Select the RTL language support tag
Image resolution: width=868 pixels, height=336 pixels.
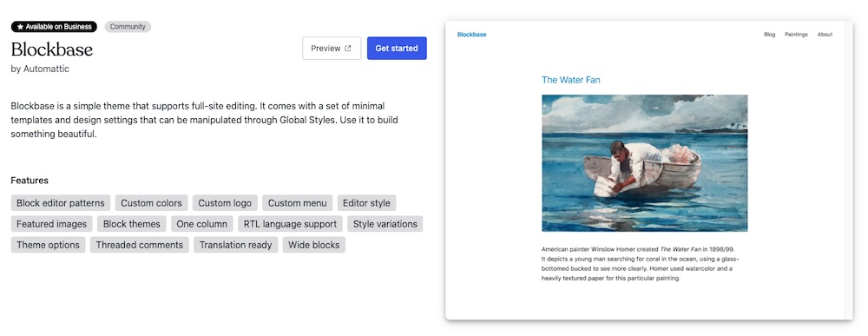290,224
